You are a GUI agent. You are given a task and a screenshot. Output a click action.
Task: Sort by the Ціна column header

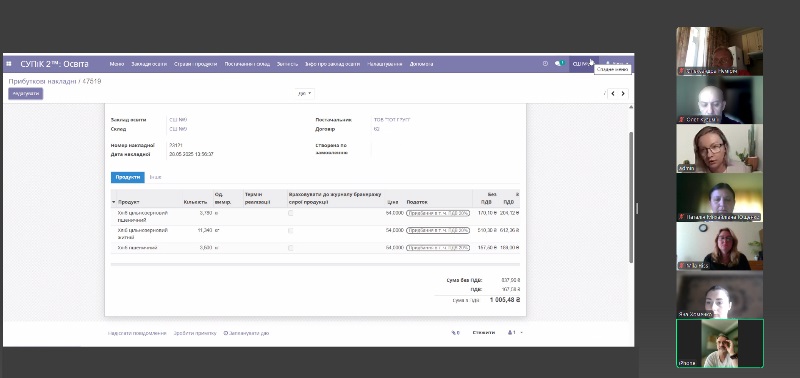pos(393,203)
